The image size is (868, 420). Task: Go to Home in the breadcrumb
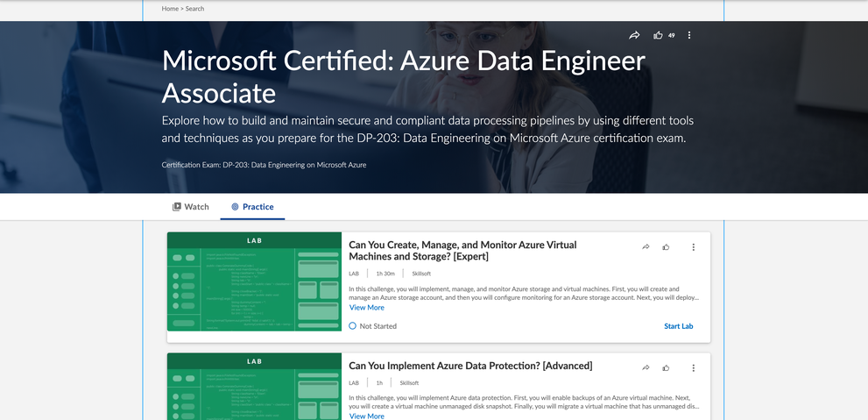(x=170, y=9)
